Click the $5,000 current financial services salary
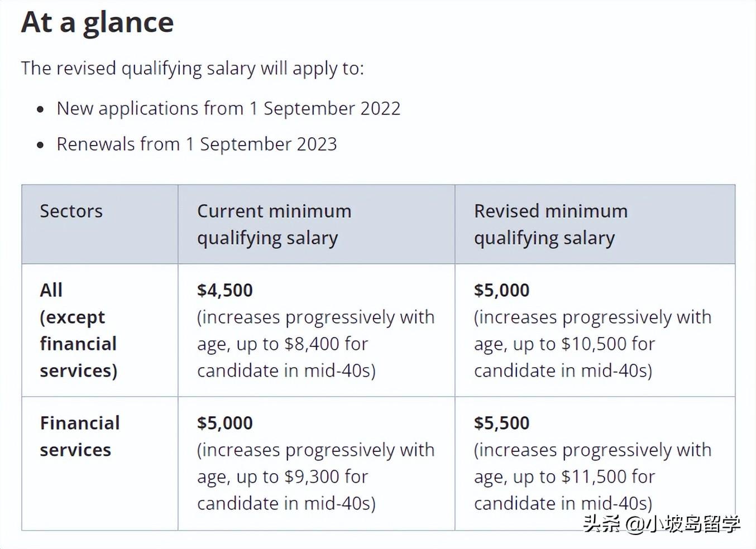The width and height of the screenshot is (756, 549). (225, 423)
